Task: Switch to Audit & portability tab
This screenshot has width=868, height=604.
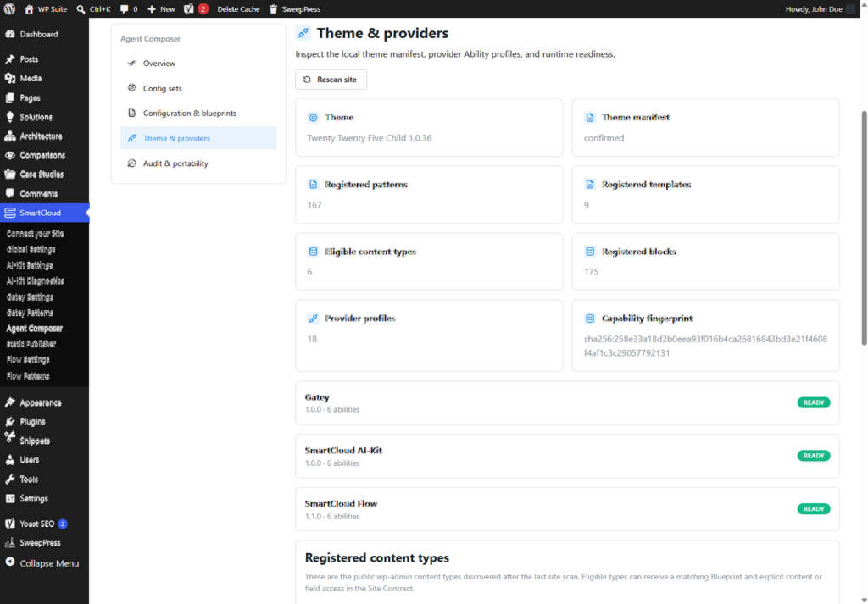Action: pos(198,163)
